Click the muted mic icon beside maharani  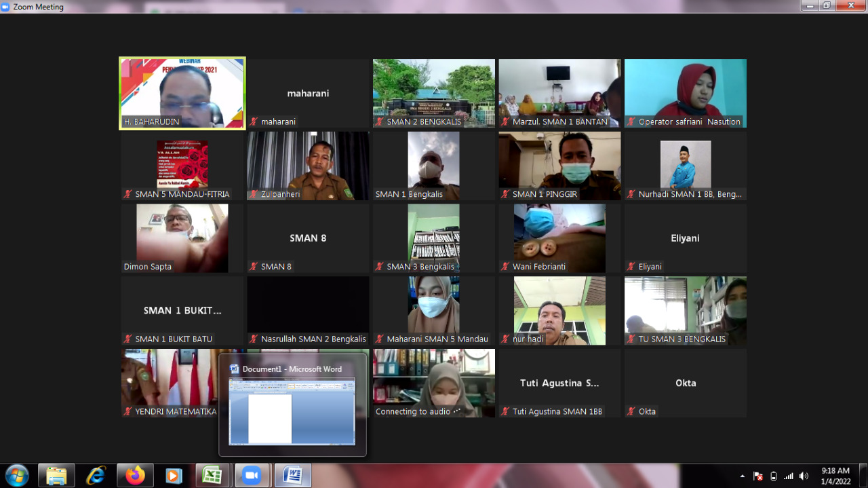tap(254, 122)
